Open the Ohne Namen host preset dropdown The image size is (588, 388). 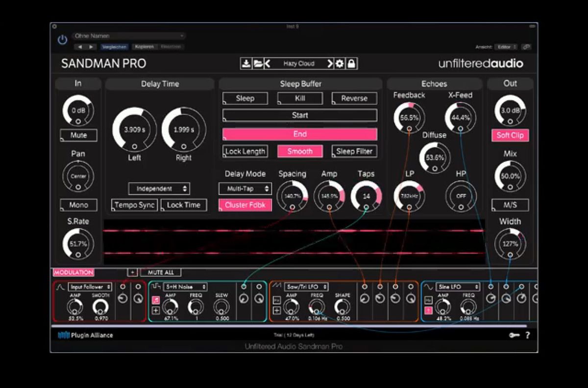coord(129,36)
